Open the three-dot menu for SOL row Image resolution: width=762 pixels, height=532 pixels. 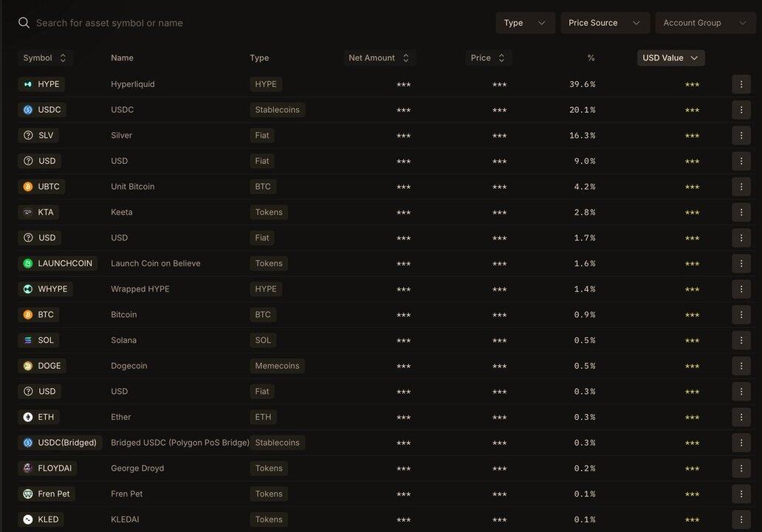click(741, 340)
